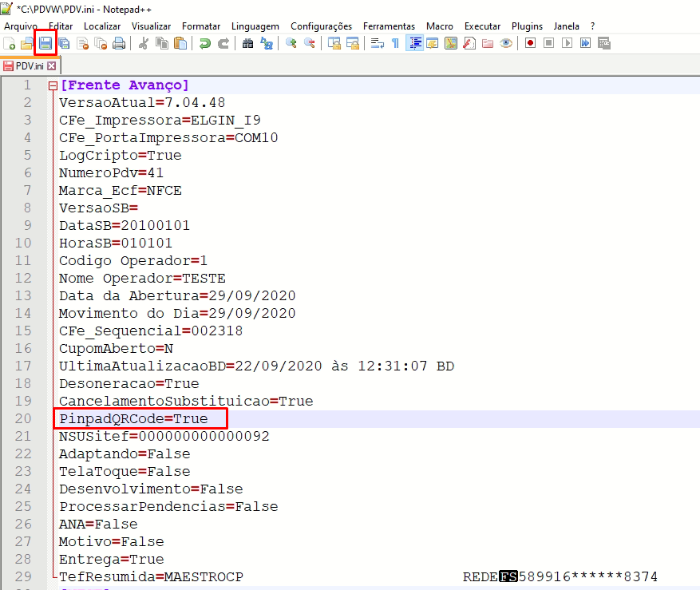Click the Copy toolbar icon

161,43
